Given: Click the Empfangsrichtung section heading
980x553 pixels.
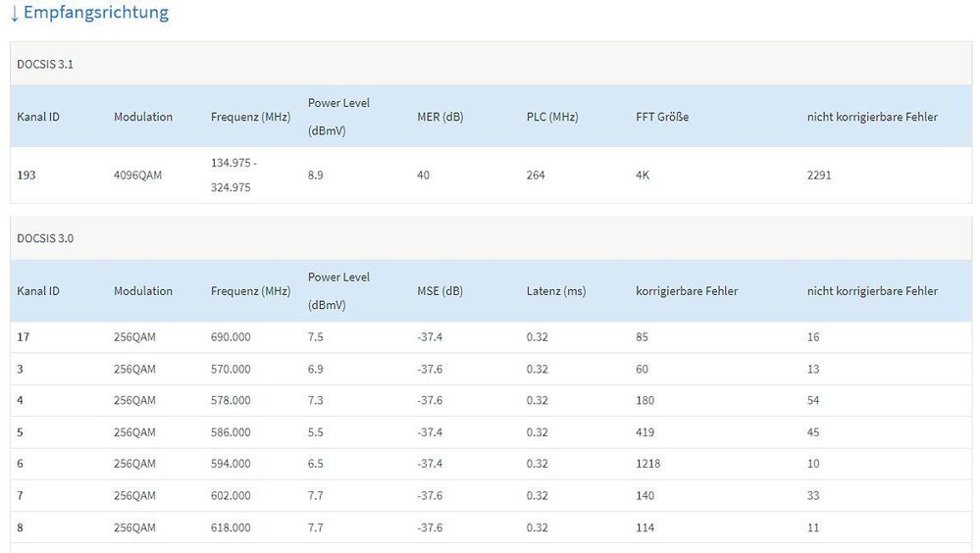Looking at the screenshot, I should click(95, 13).
